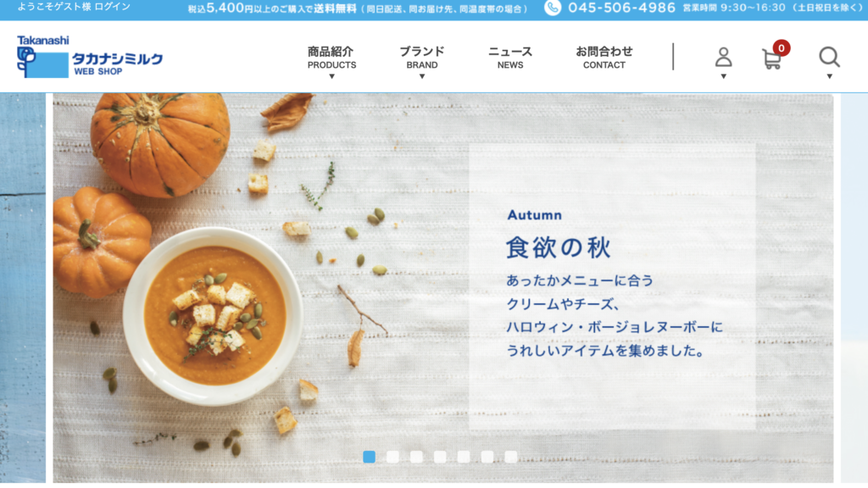Expand the arrow under ブランド BRAND
This screenshot has height=488, width=868.
coord(422,77)
